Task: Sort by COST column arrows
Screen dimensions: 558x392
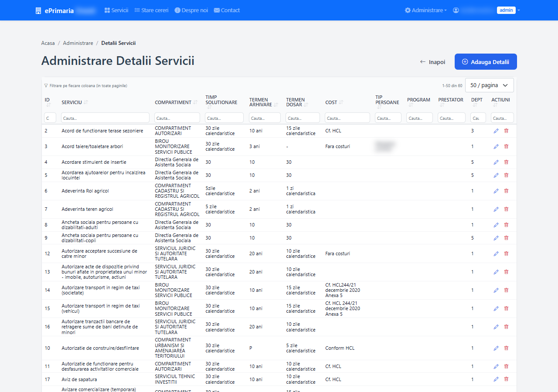Action: point(341,102)
